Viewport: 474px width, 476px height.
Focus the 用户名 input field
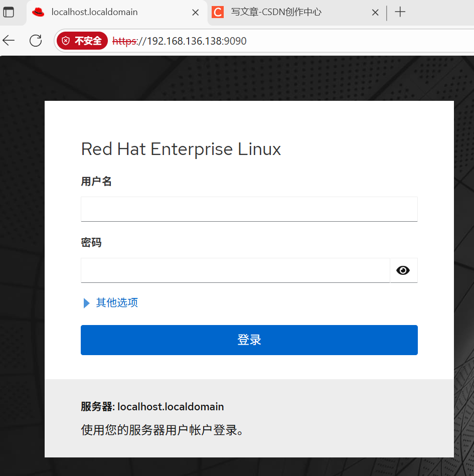249,209
